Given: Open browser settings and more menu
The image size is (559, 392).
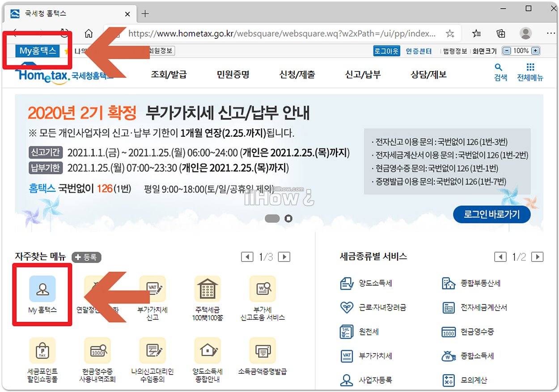Looking at the screenshot, I should 551,34.
